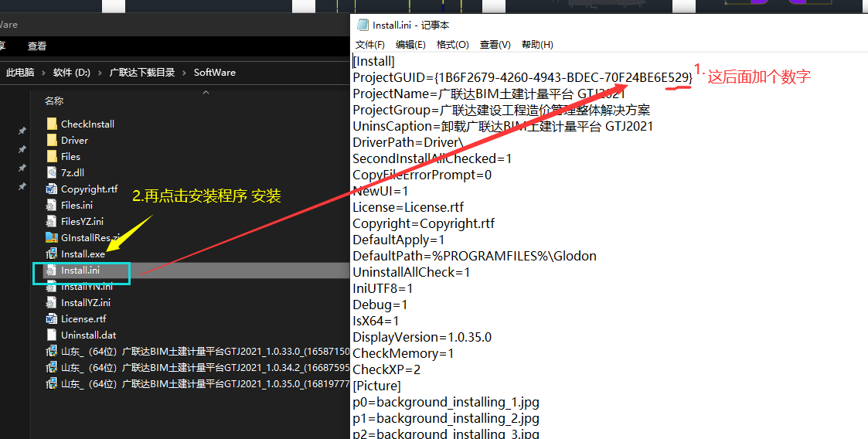Select the Files folder icon
Viewport: 868px width, 439px height.
click(x=52, y=156)
